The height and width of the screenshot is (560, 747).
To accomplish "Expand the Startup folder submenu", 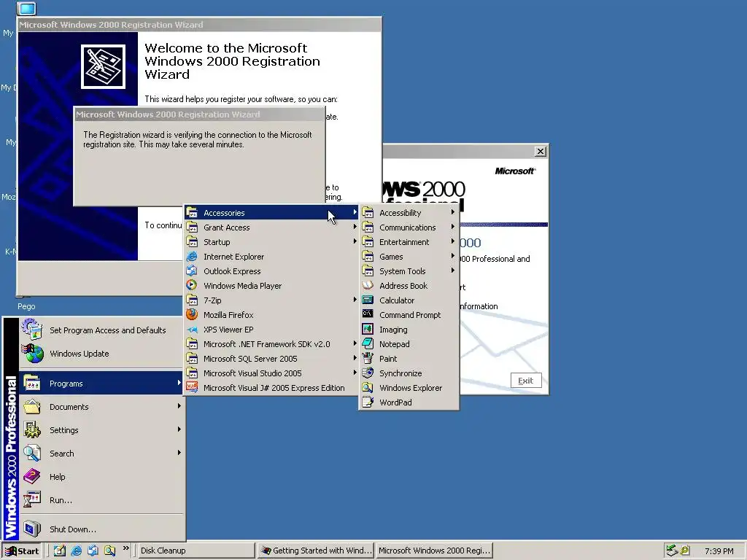I will pyautogui.click(x=271, y=242).
